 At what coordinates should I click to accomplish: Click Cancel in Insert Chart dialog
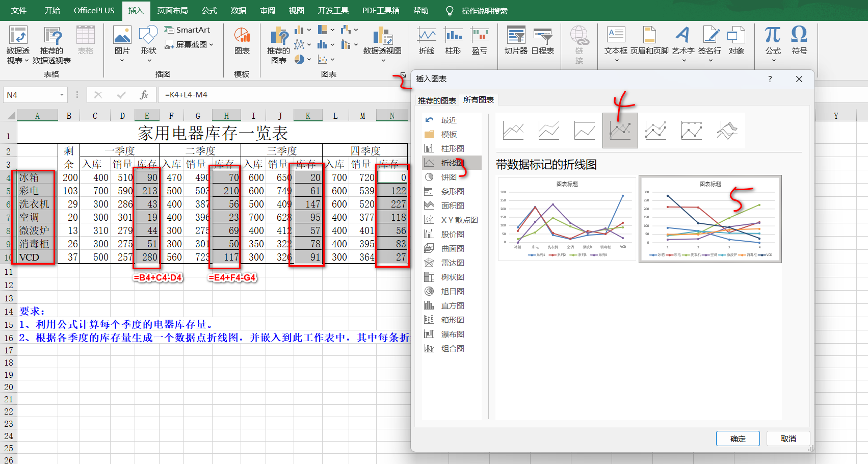[x=788, y=439]
